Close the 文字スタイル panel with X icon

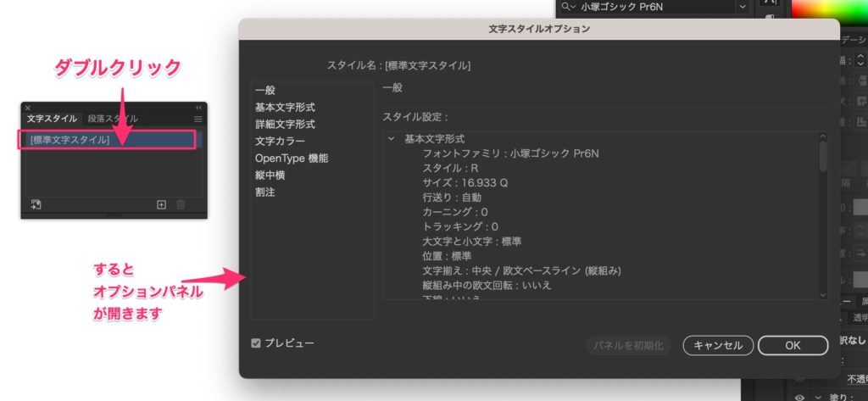click(28, 108)
